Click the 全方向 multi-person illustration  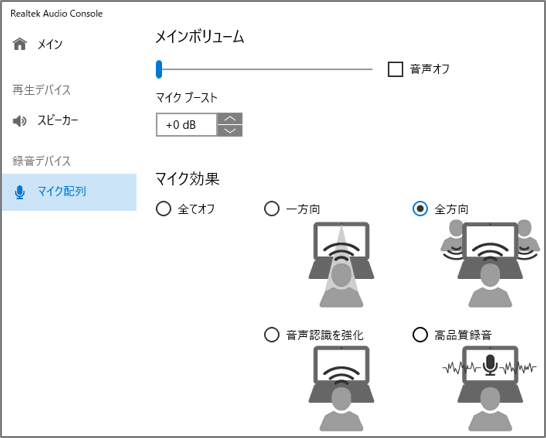point(490,264)
